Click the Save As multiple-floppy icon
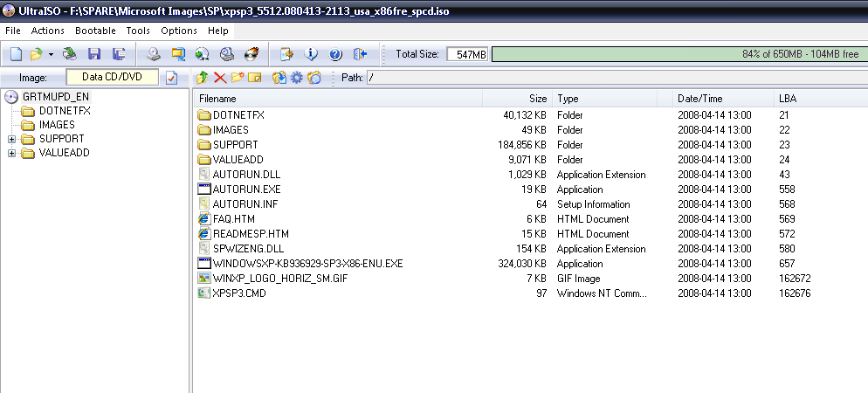Viewport: 868px width, 393px height. tap(119, 54)
